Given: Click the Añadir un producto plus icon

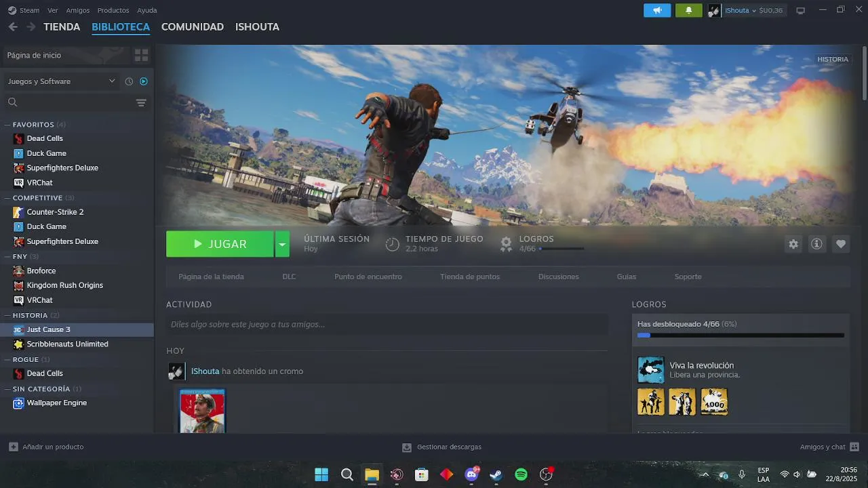Looking at the screenshot, I should pos(14,447).
